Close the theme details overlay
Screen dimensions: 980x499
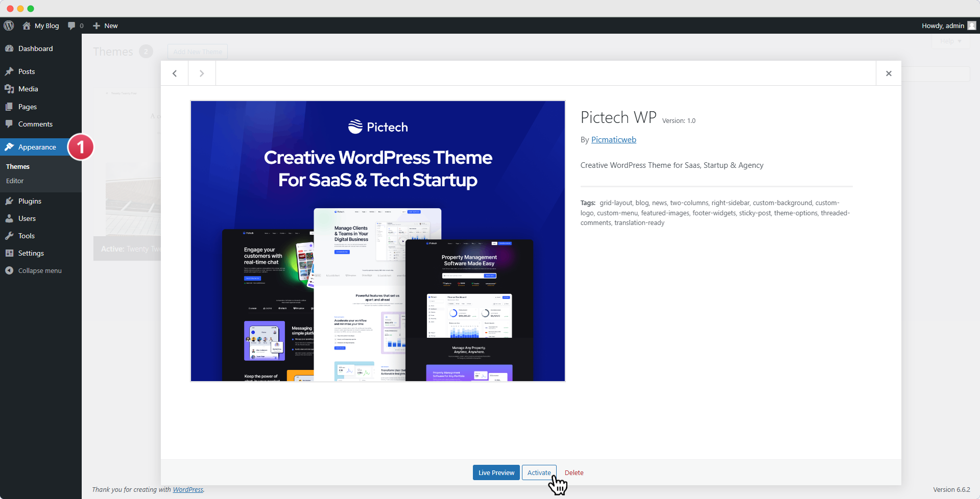coord(889,73)
